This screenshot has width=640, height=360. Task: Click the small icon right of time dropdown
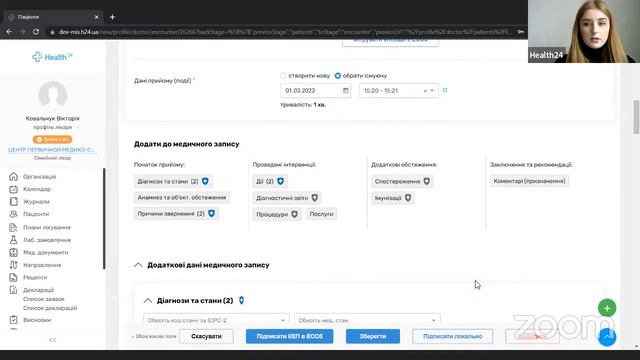point(445,90)
